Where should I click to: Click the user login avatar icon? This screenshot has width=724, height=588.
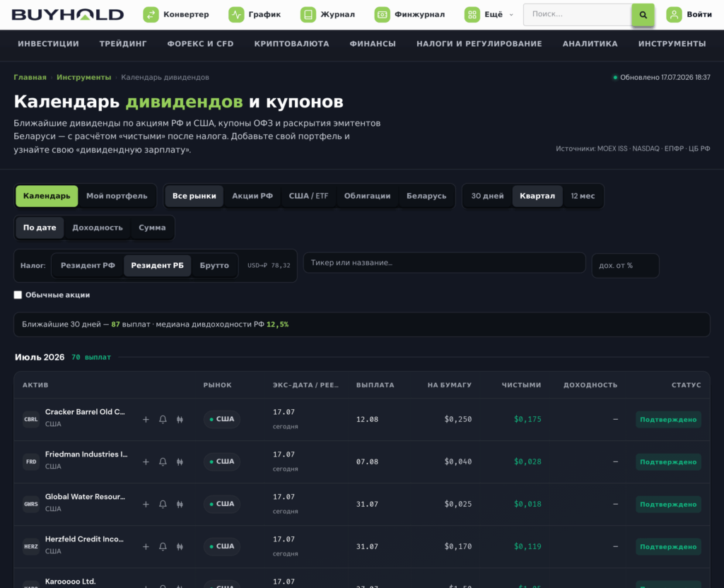pos(674,15)
